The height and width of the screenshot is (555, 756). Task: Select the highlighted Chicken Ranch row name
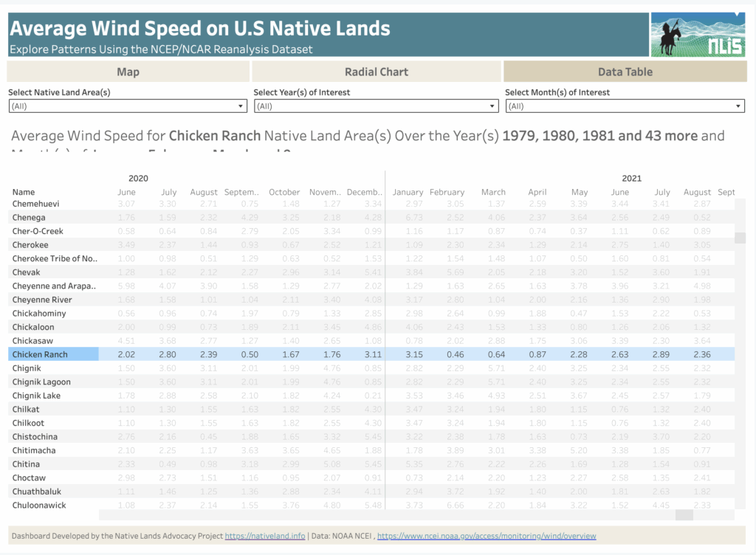pos(40,354)
